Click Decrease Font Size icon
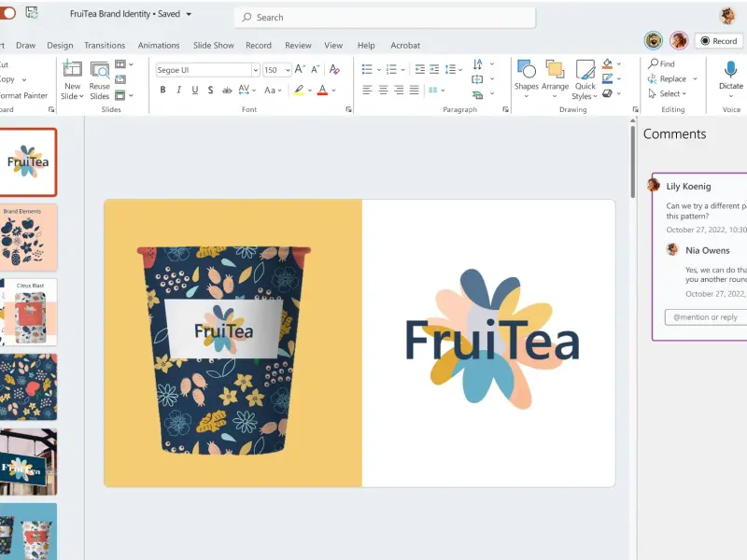Viewport: 747px width, 560px height. coord(315,69)
